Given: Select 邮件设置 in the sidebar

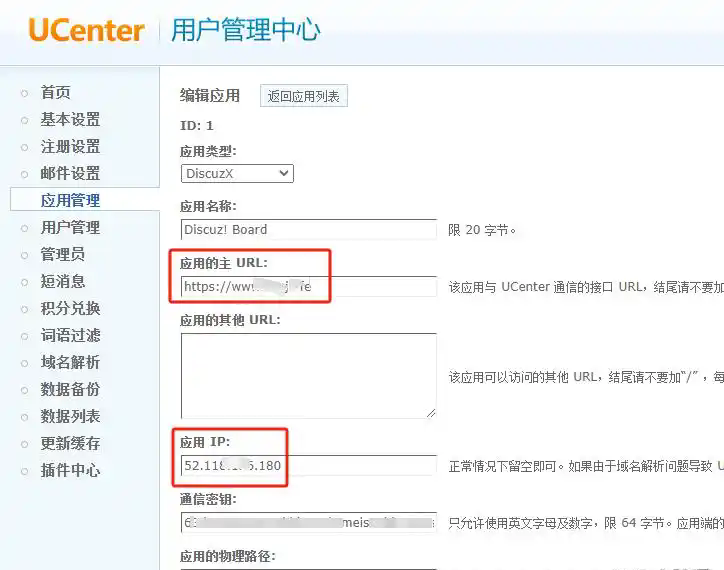Looking at the screenshot, I should 70,174.
